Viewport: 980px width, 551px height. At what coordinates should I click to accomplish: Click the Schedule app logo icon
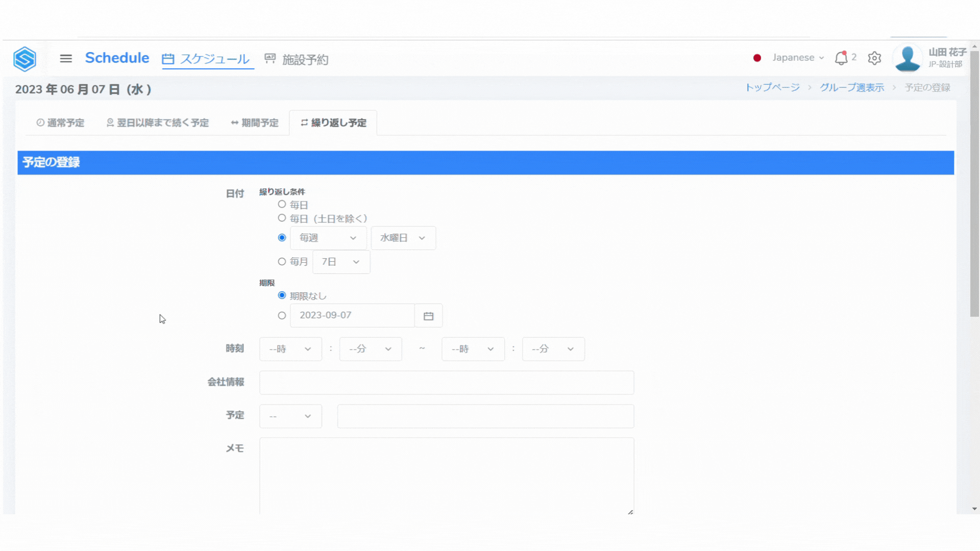pyautogui.click(x=24, y=59)
